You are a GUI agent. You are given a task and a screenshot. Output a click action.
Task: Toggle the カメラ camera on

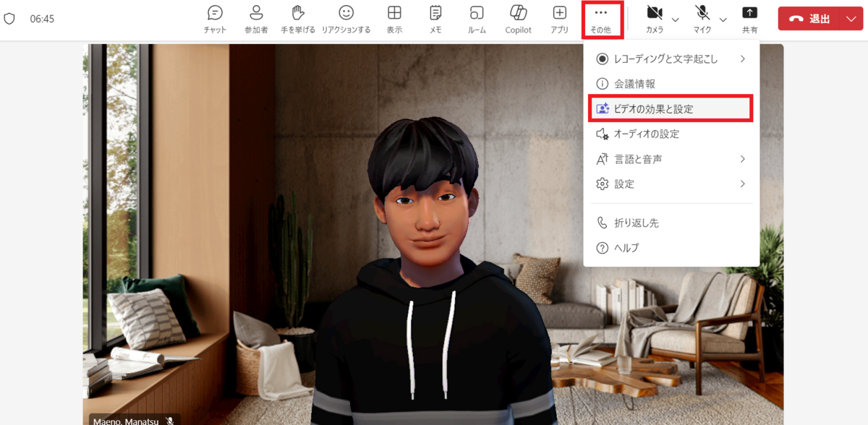(655, 20)
